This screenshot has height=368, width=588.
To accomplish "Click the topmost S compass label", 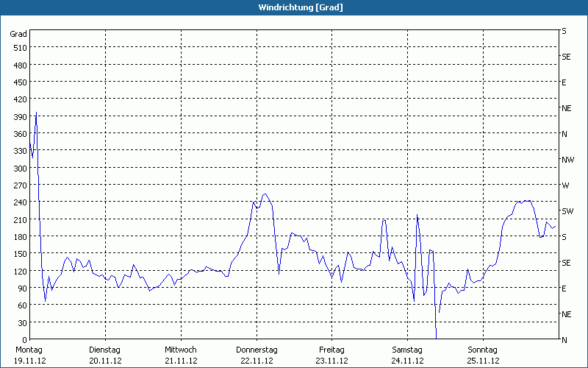I will pos(564,31).
